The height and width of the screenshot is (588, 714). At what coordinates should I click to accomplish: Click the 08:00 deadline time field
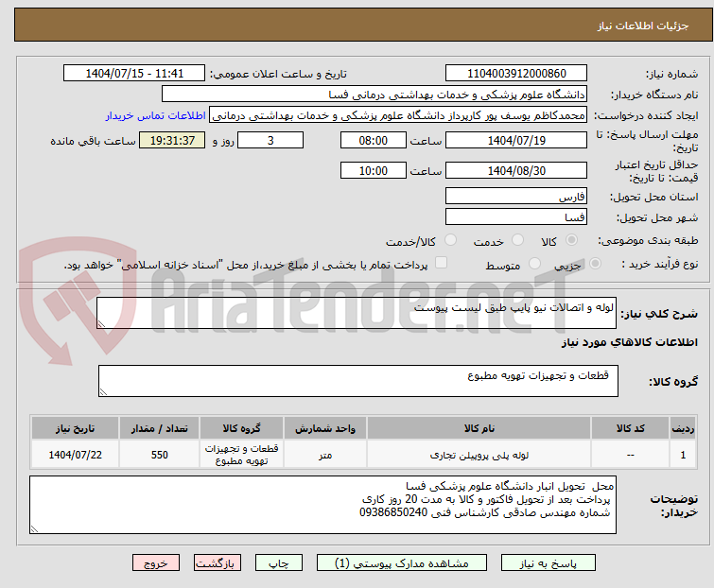pyautogui.click(x=374, y=140)
